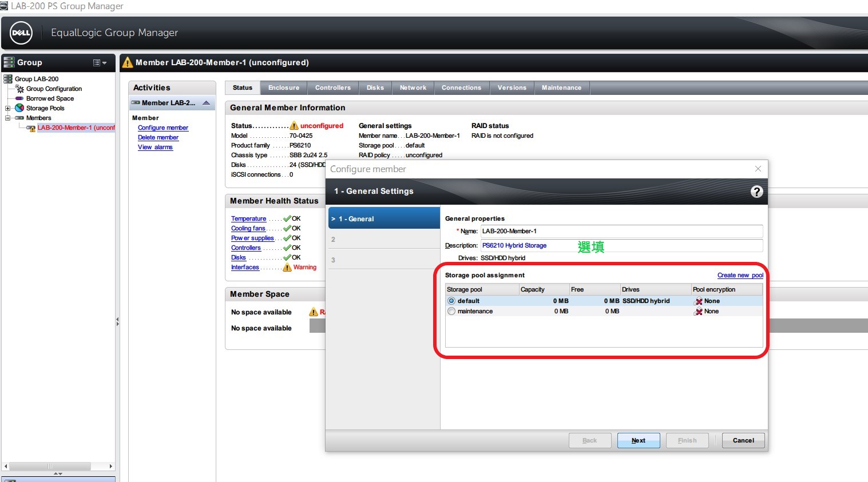Open the Group panel view menu icon

point(100,63)
